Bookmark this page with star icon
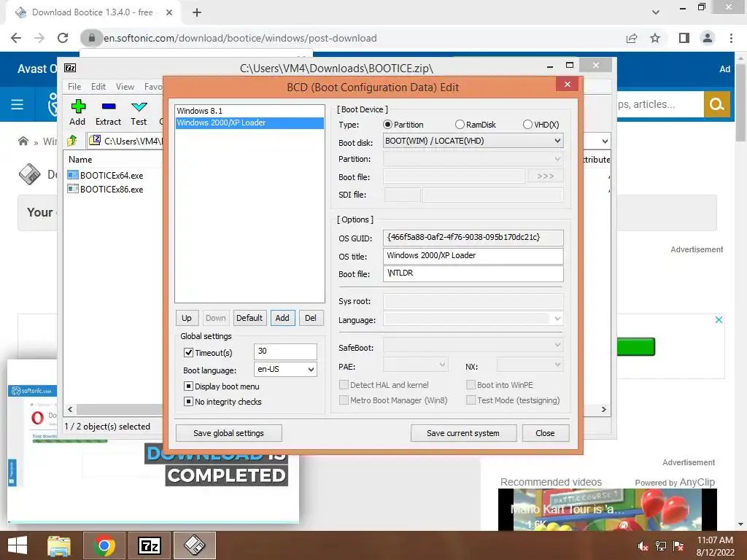Viewport: 747px width, 560px height. click(x=655, y=38)
